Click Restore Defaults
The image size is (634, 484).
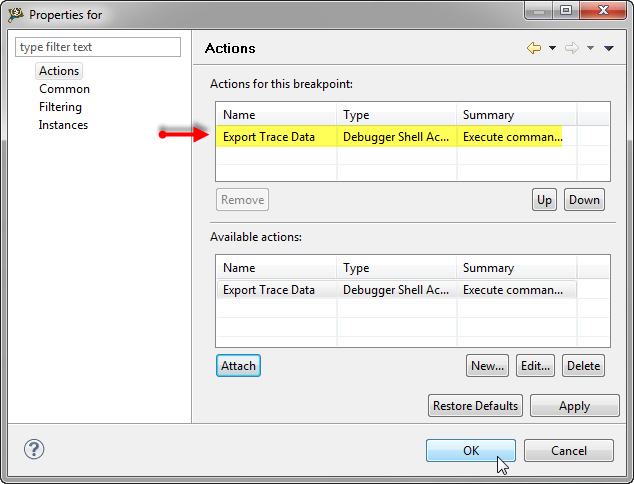point(476,406)
